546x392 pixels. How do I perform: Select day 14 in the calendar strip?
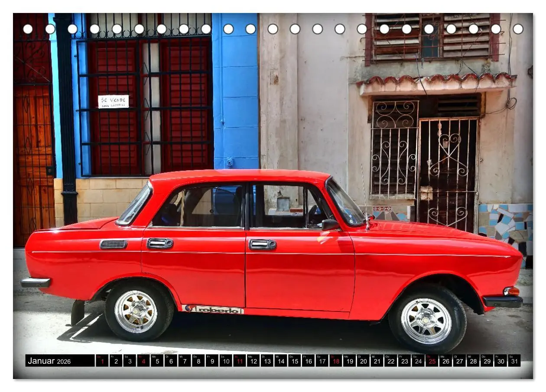coord(281,361)
